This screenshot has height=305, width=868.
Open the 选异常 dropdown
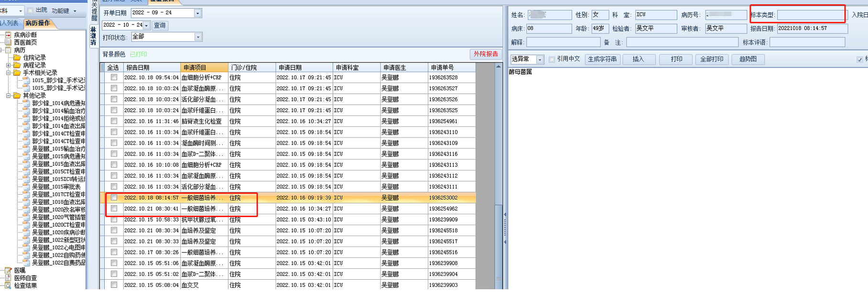[540, 59]
